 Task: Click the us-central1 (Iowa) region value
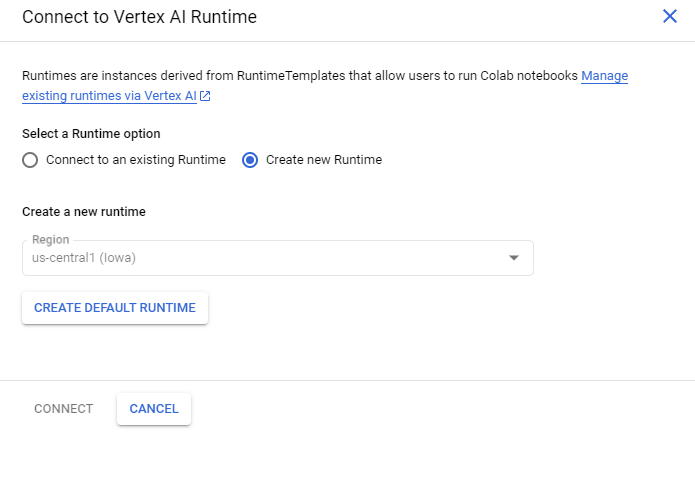(84, 258)
